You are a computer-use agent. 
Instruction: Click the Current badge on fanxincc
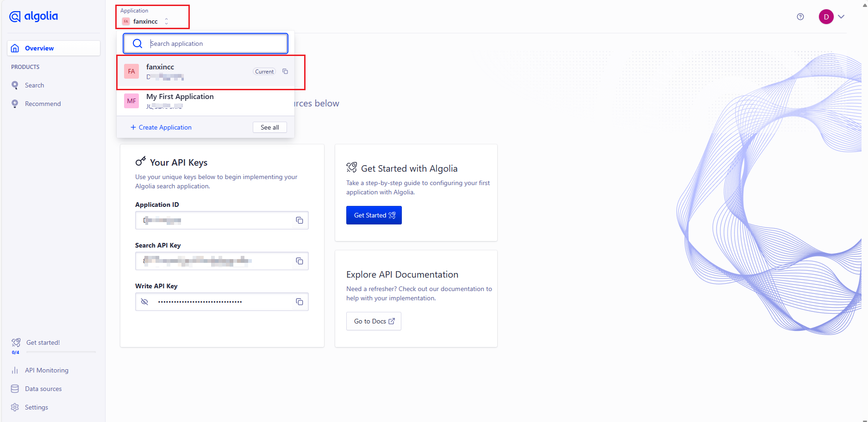click(x=264, y=72)
